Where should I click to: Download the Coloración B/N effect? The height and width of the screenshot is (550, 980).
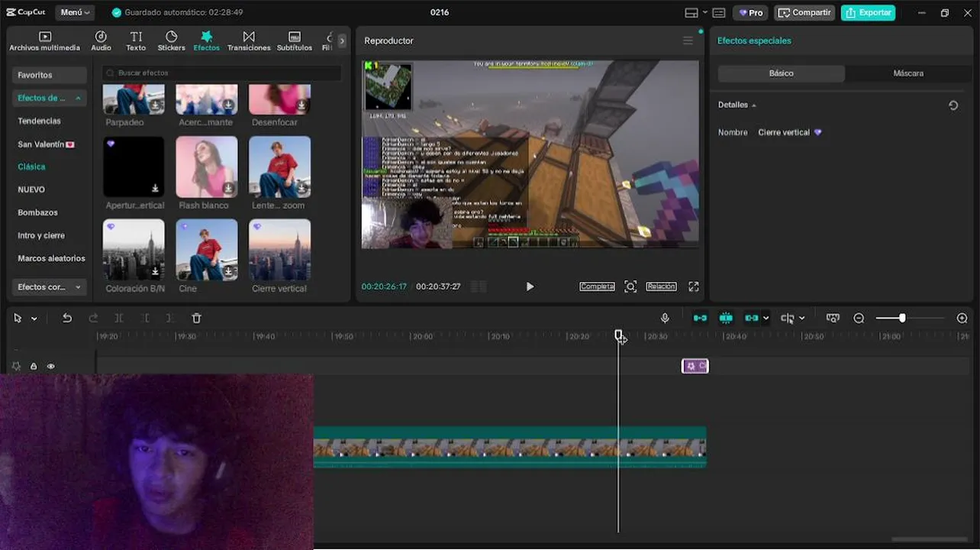tap(156, 271)
